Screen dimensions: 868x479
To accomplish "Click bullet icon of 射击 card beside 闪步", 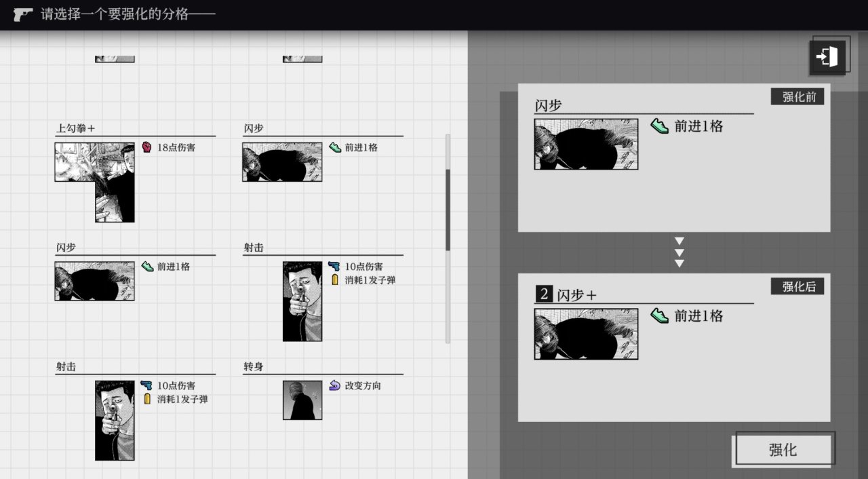I will [x=334, y=280].
